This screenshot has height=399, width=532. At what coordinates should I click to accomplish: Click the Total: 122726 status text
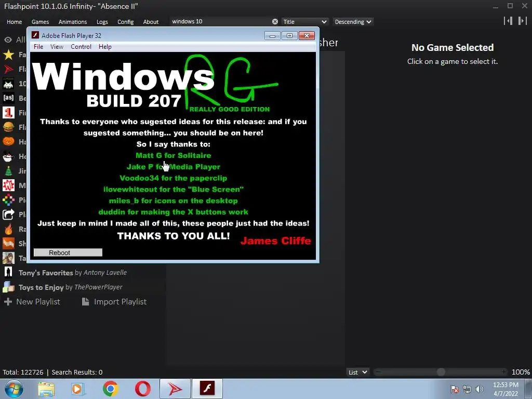23,372
